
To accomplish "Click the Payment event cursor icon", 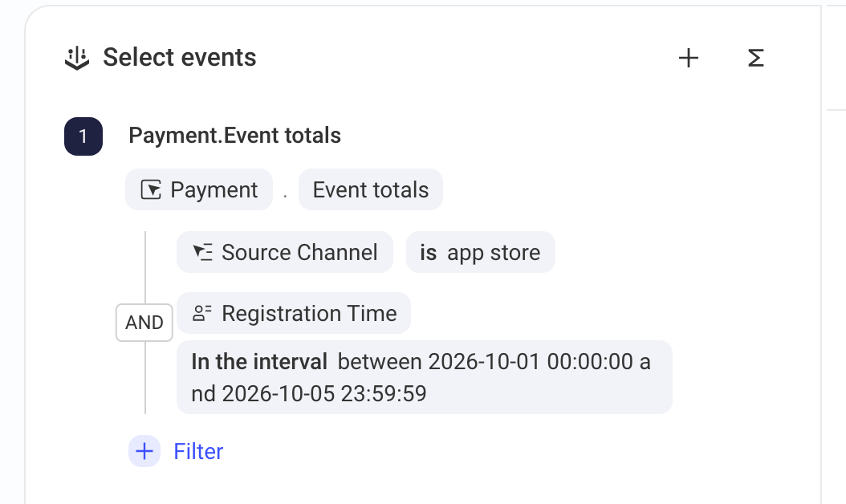I will [x=151, y=190].
